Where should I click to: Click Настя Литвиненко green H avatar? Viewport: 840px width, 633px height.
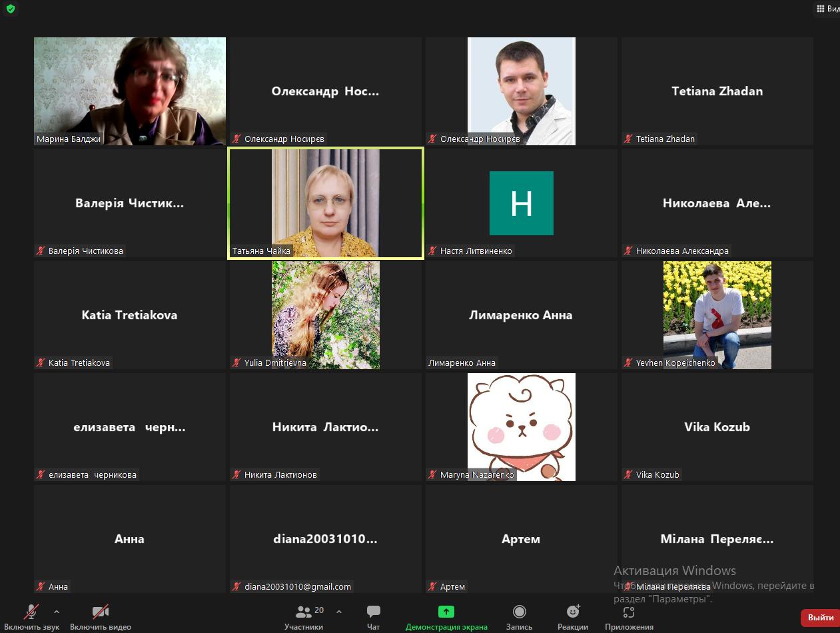pyautogui.click(x=522, y=203)
